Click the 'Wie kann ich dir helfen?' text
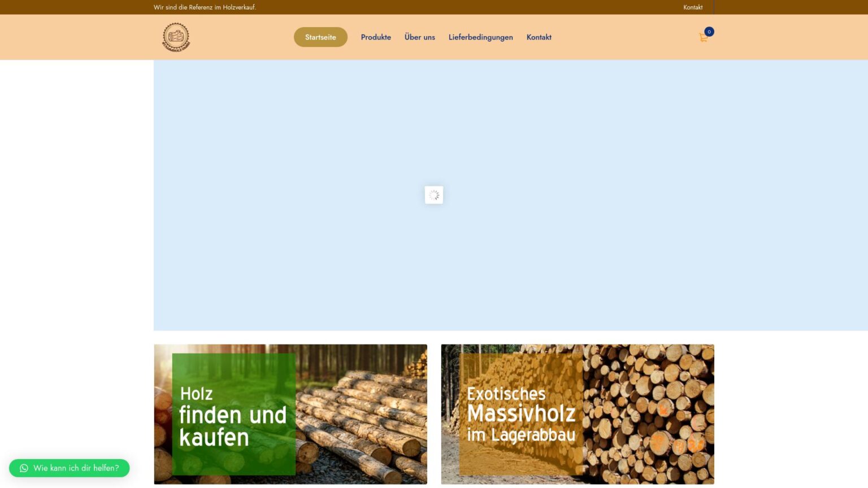The width and height of the screenshot is (868, 488). pos(76,468)
